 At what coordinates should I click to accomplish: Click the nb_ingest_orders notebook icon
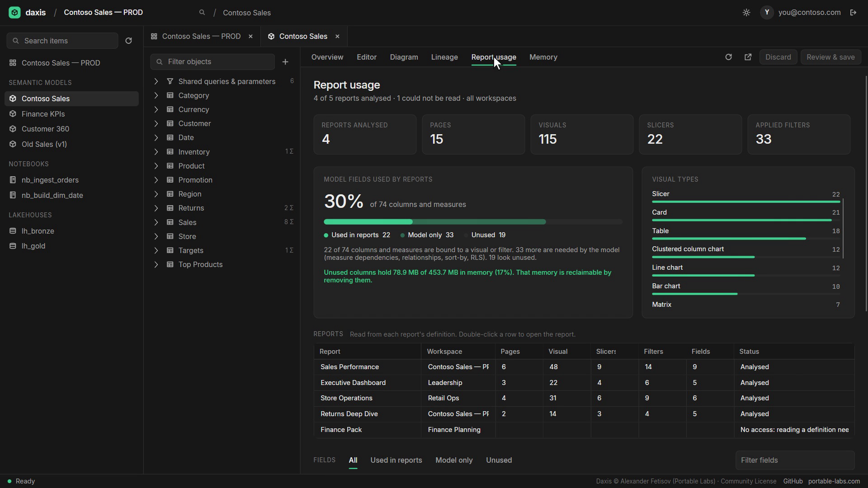point(13,180)
